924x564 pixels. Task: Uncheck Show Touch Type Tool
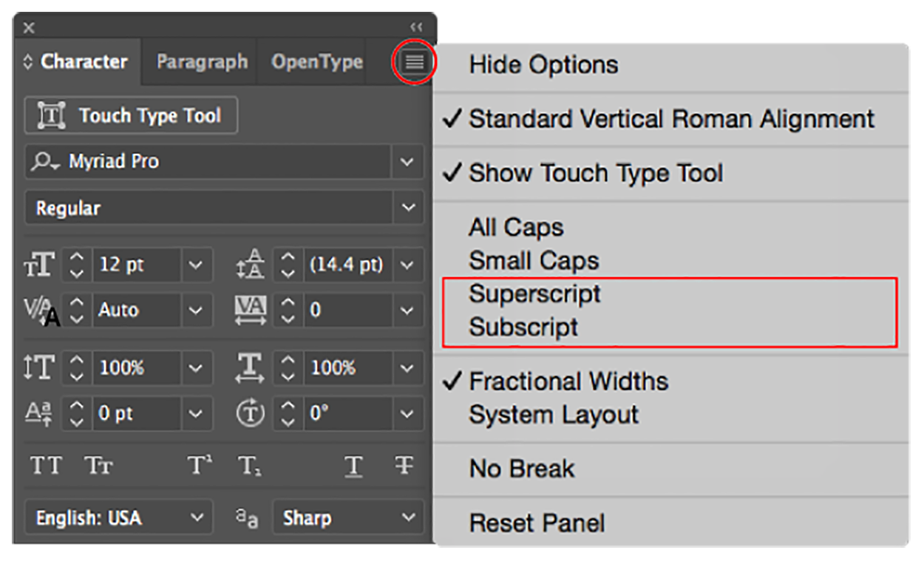(595, 173)
